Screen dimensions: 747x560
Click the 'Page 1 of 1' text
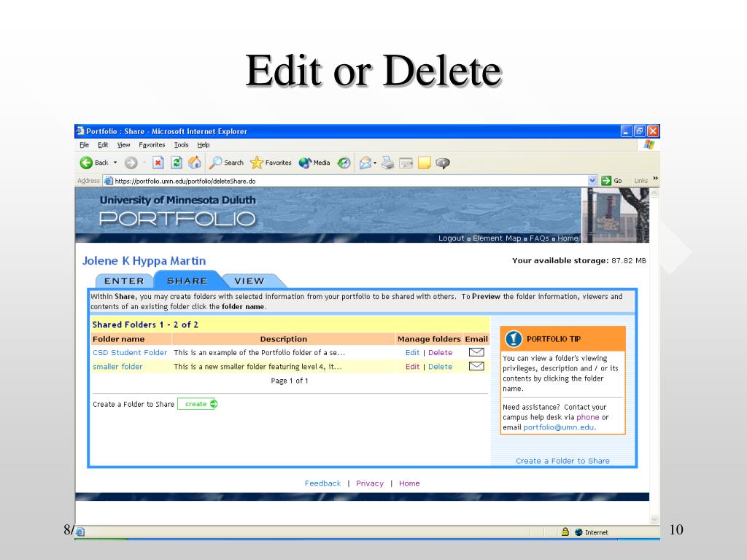289,381
